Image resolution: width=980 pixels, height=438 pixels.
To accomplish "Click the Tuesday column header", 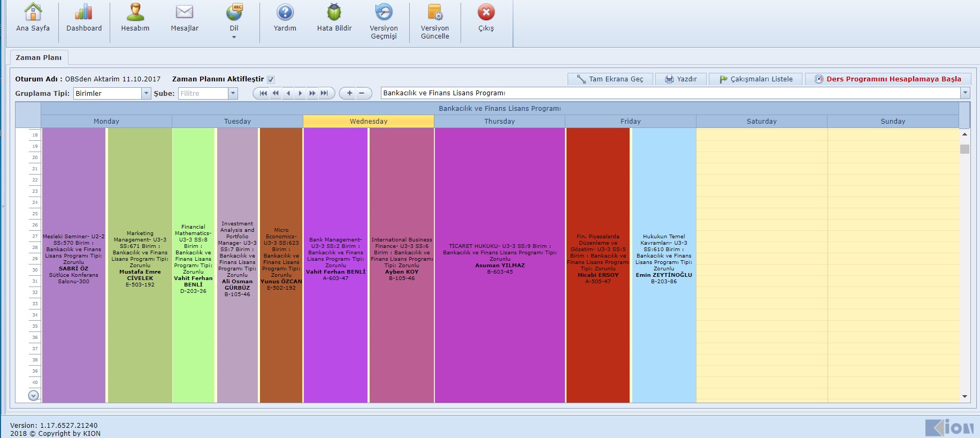I will point(238,122).
